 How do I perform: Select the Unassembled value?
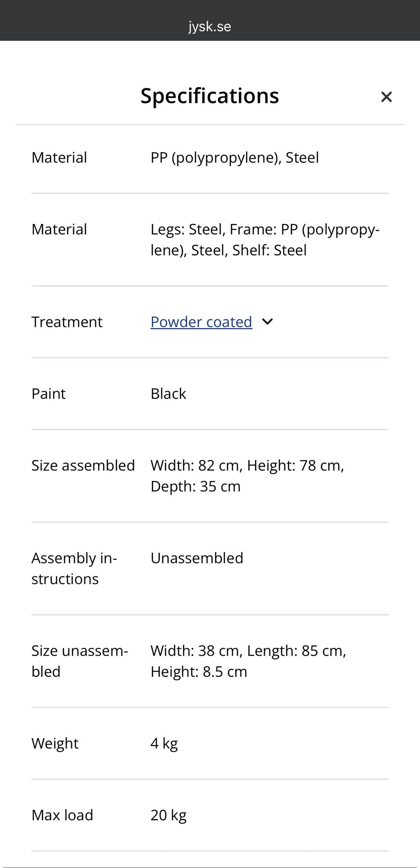click(197, 558)
